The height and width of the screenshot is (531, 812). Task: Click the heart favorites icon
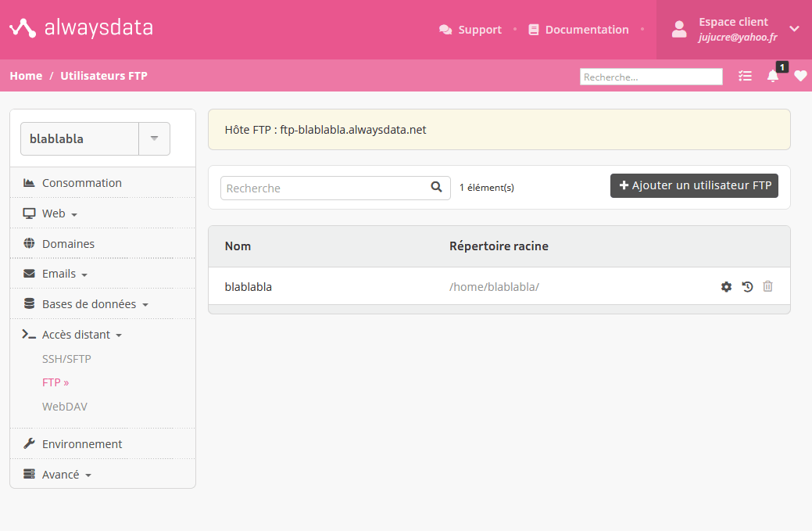tap(800, 76)
